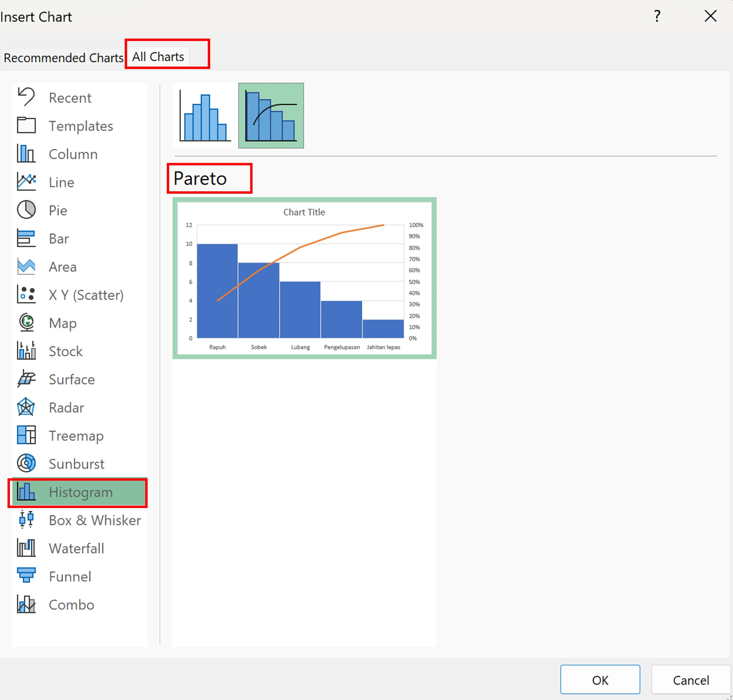The width and height of the screenshot is (733, 700).
Task: Choose the Pie chart category icon
Action: (x=26, y=210)
